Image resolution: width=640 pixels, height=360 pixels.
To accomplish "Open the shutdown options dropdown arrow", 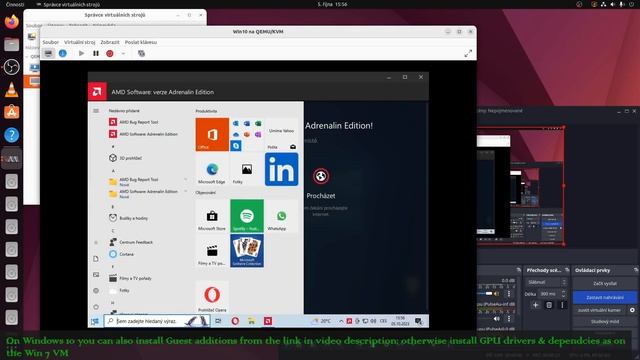I will 123,53.
